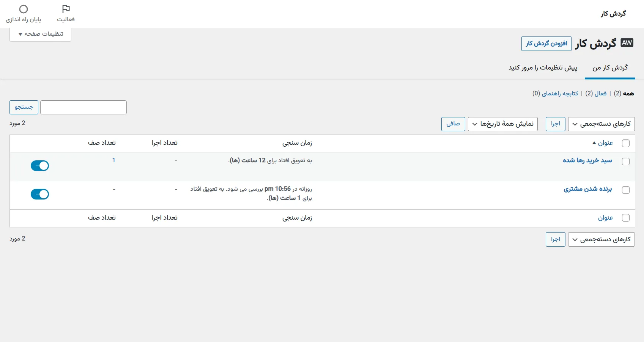Sort the table by عنوان column arrow
Viewport: 644px width, 342px height.
point(594,143)
